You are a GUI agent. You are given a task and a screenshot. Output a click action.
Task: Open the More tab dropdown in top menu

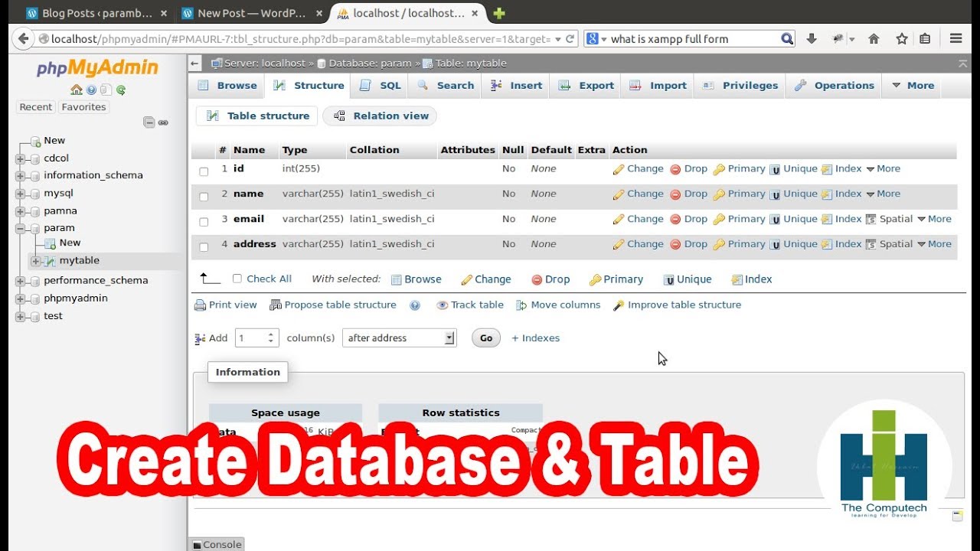913,86
